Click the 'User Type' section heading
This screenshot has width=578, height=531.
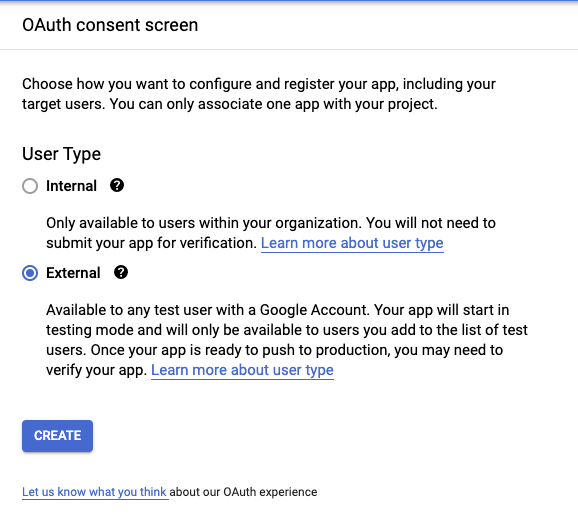[x=61, y=154]
